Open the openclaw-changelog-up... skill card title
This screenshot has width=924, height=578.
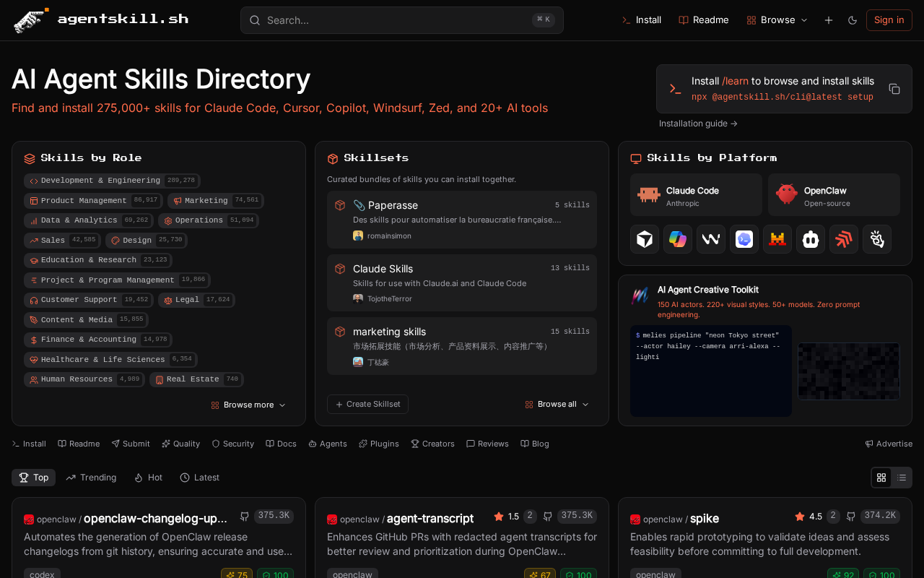(x=155, y=518)
